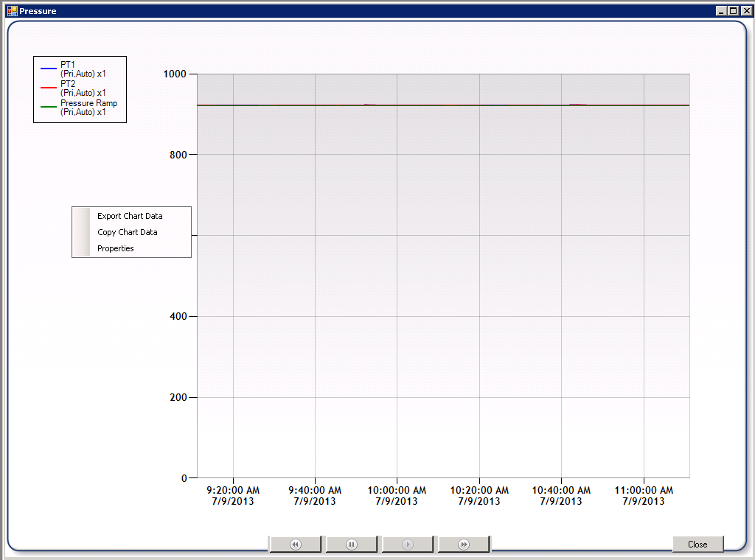Click the red PT2 legend line swatch
Screen dimensions: 755x560
point(49,88)
